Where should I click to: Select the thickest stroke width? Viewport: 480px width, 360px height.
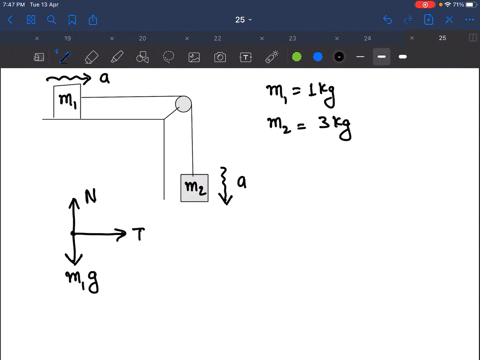point(403,57)
